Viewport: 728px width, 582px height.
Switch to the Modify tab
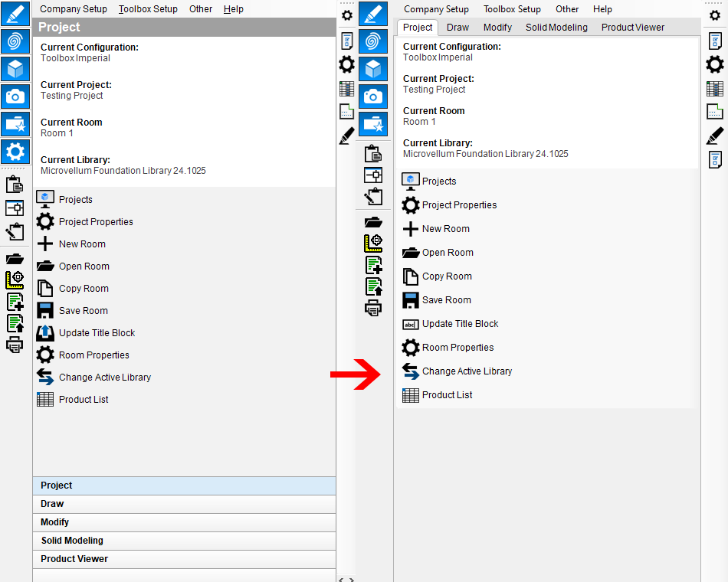point(497,28)
